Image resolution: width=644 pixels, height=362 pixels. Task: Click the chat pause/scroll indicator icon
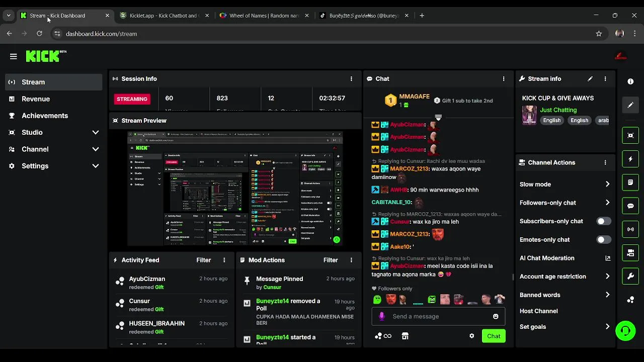point(438,117)
